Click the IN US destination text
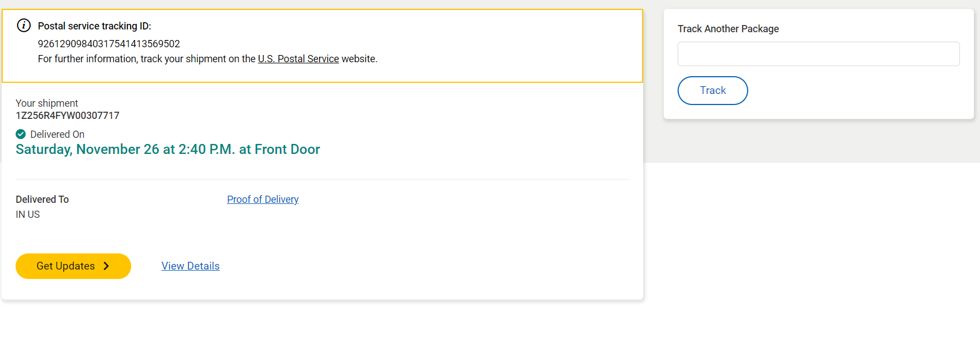Viewport: 980px width, 349px height. (28, 215)
